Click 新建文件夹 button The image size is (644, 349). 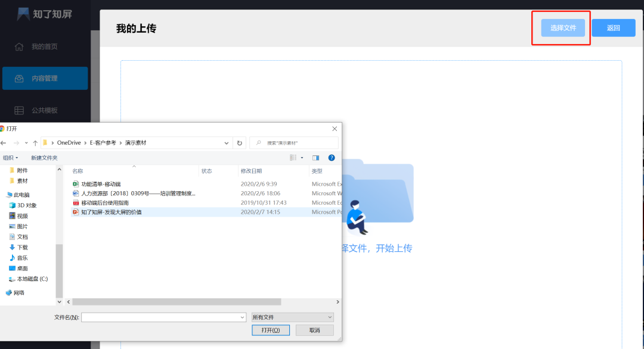click(x=44, y=158)
